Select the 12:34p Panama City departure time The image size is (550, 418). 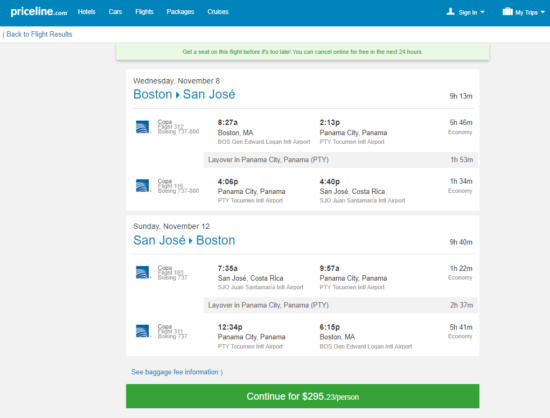click(x=230, y=327)
